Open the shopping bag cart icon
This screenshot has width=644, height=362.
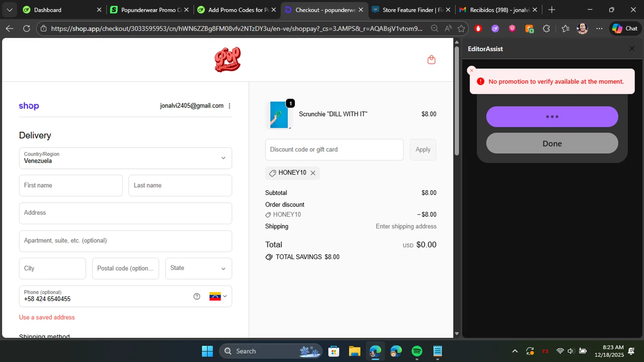pos(431,60)
